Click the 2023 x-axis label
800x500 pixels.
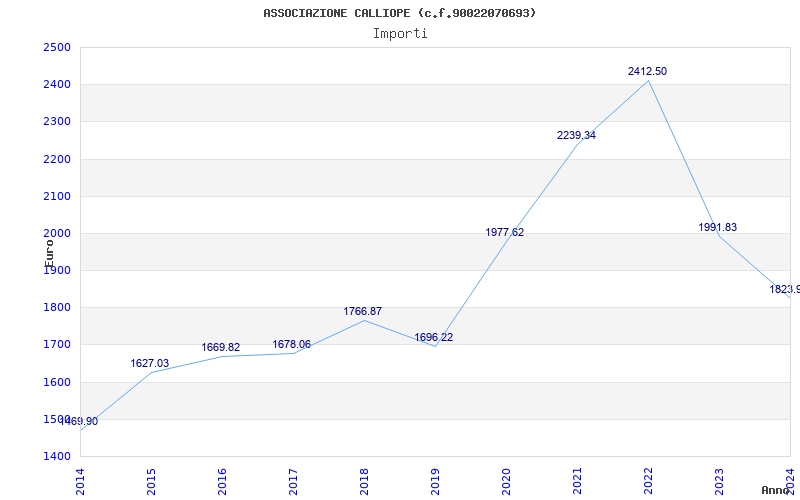719,482
